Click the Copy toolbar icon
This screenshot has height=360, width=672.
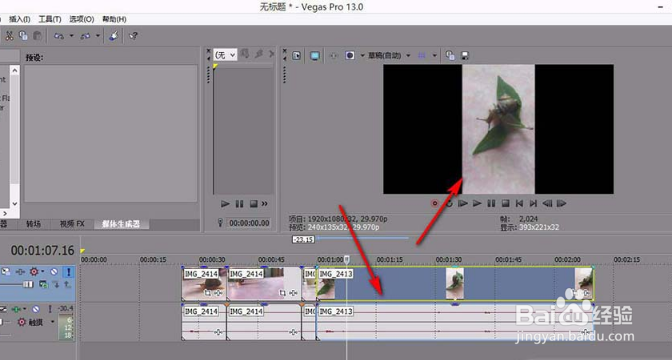click(x=23, y=36)
